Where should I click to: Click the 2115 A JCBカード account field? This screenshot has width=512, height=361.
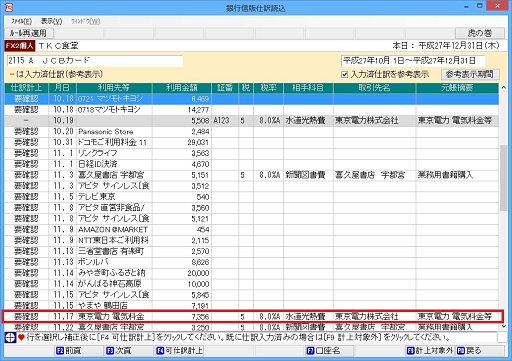pos(95,61)
